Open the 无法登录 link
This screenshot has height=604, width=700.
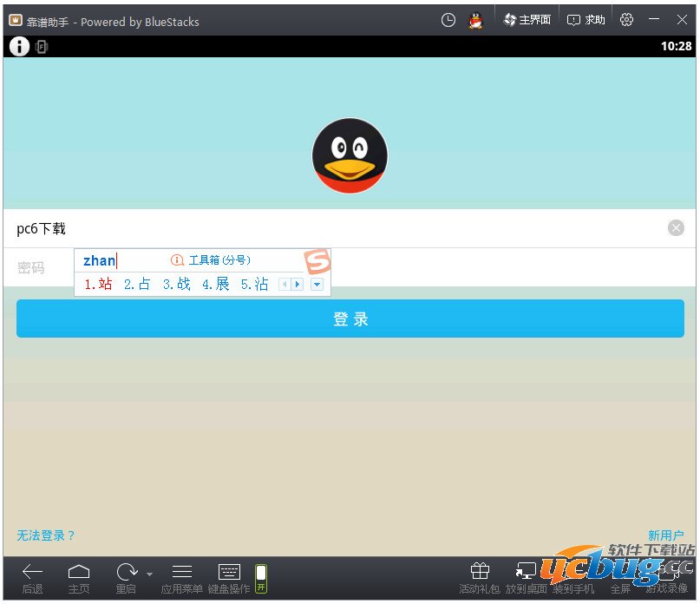coord(46,535)
